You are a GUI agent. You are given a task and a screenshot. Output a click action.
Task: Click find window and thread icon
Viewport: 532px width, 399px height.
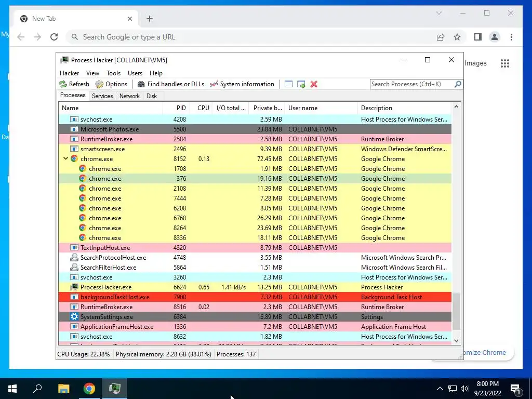[301, 84]
